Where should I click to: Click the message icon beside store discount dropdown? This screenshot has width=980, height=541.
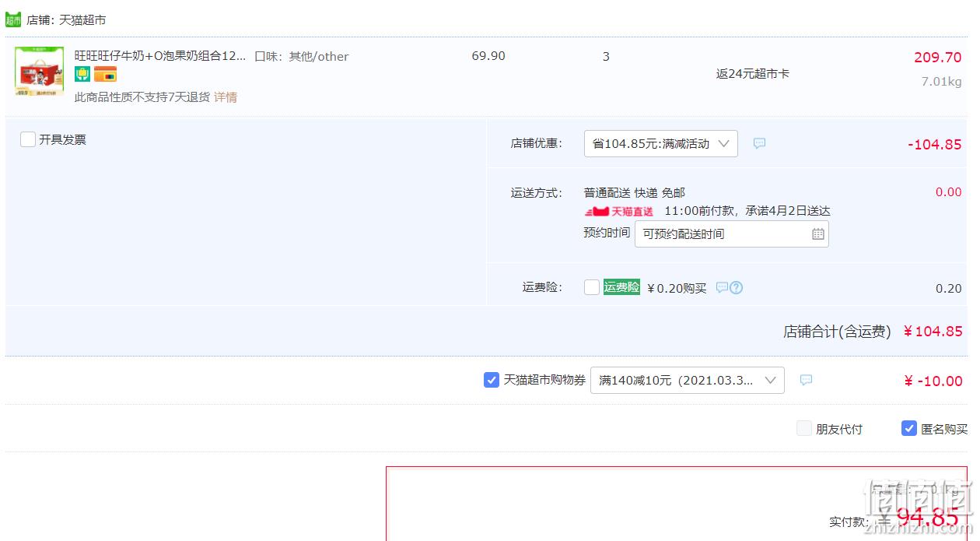pos(759,143)
